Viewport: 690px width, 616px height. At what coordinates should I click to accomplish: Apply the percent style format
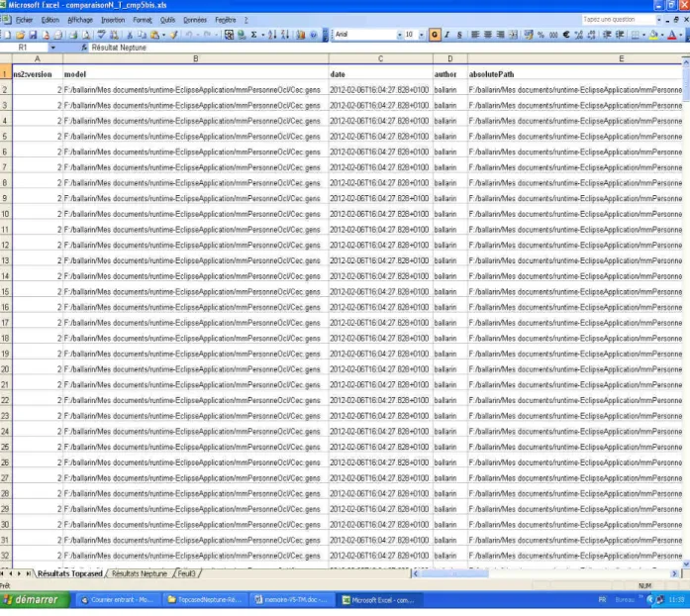[x=541, y=35]
